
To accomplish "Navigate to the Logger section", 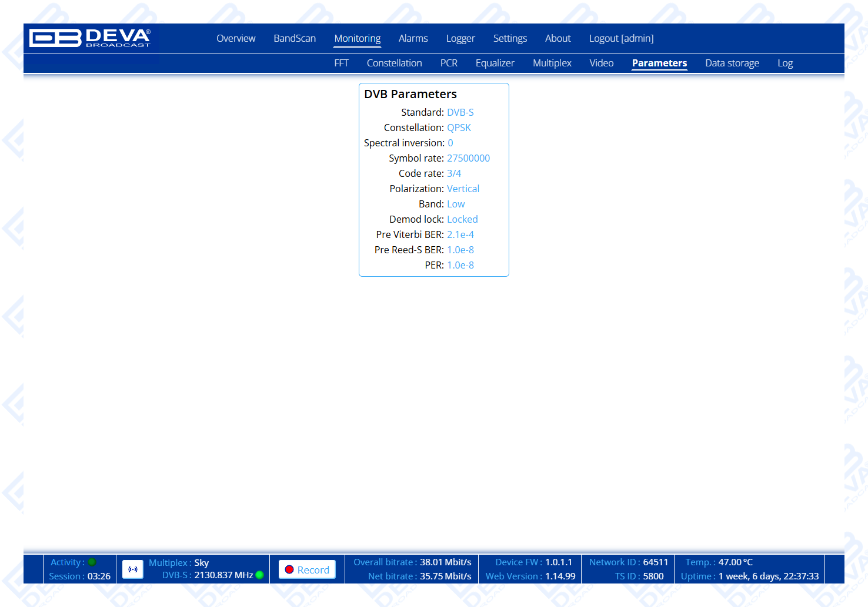I will [x=460, y=38].
